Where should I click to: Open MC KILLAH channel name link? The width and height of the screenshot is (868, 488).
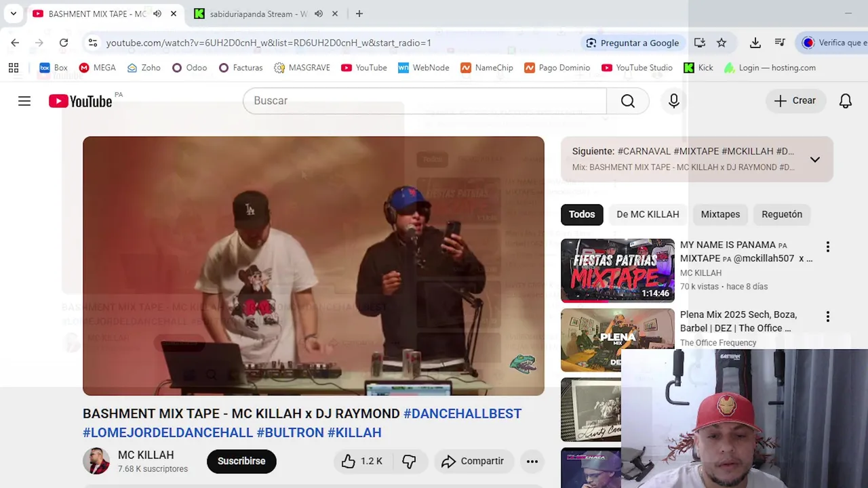pyautogui.click(x=146, y=455)
